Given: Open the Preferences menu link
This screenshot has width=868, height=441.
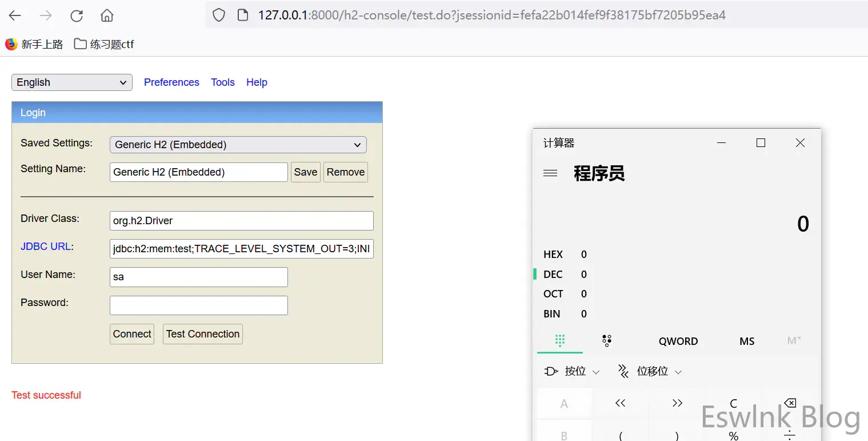Looking at the screenshot, I should 171,82.
